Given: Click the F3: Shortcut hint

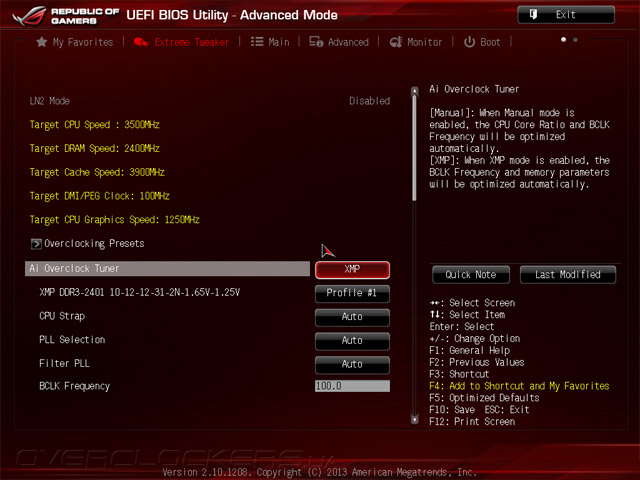Looking at the screenshot, I should (x=459, y=374).
